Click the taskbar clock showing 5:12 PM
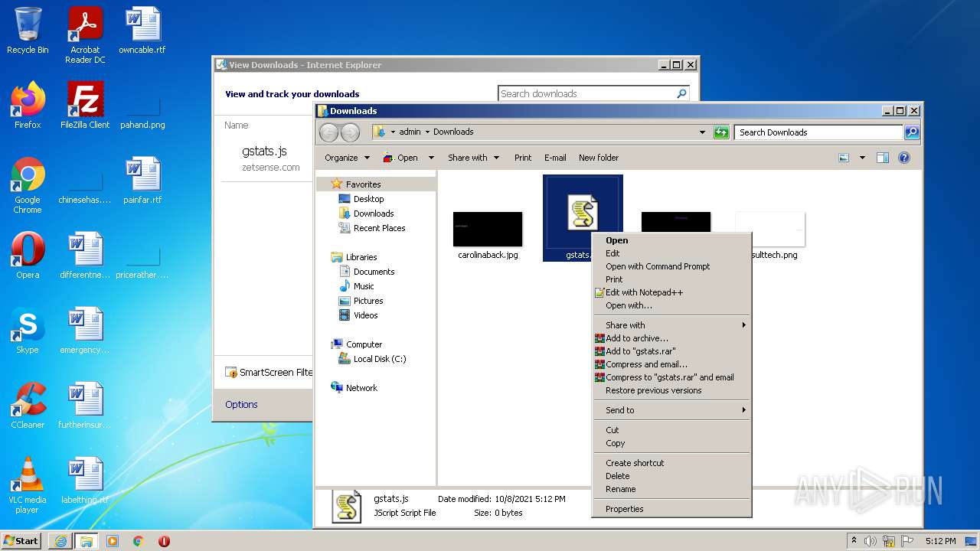The width and height of the screenshot is (980, 551). click(940, 541)
